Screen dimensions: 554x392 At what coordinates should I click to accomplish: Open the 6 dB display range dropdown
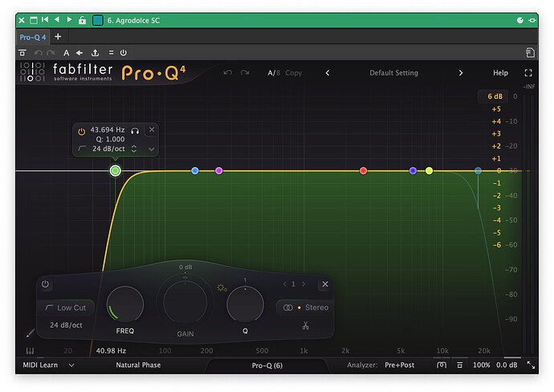493,96
